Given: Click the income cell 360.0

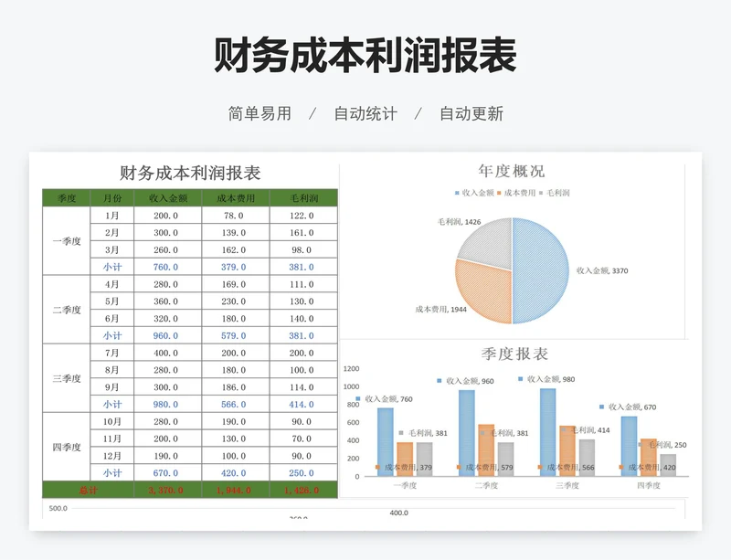Looking at the screenshot, I should pyautogui.click(x=168, y=301).
